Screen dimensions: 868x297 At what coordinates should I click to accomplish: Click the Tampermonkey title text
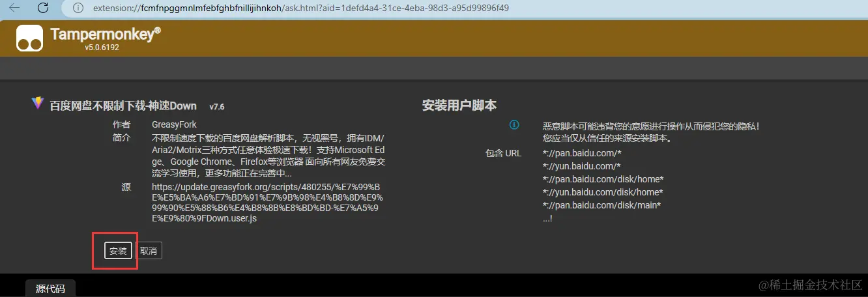[x=105, y=35]
